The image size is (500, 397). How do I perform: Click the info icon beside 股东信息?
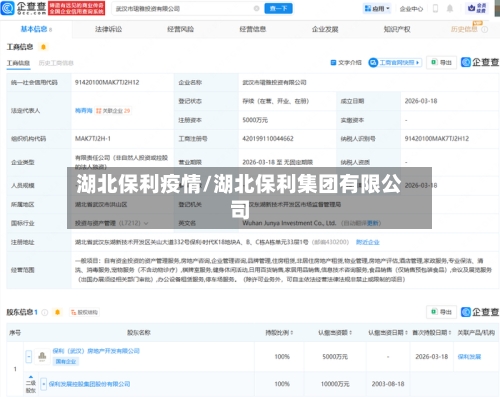pos(45,313)
